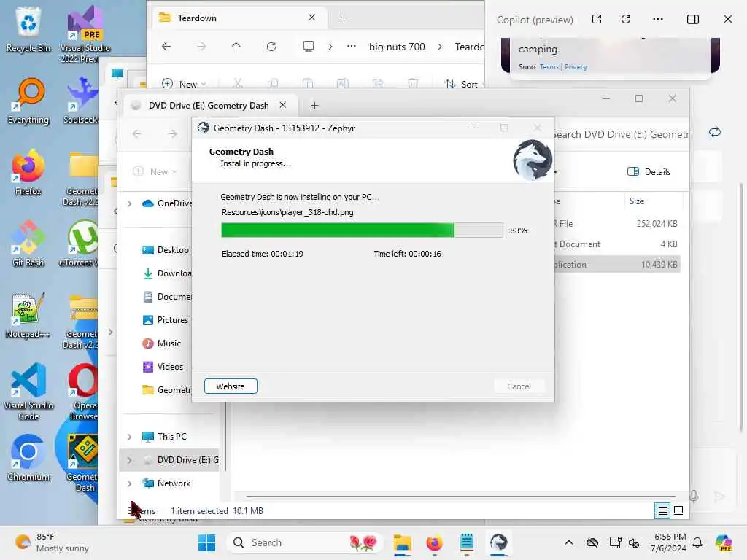Select Desktop in navigation pane
The height and width of the screenshot is (560, 747).
pos(165,249)
